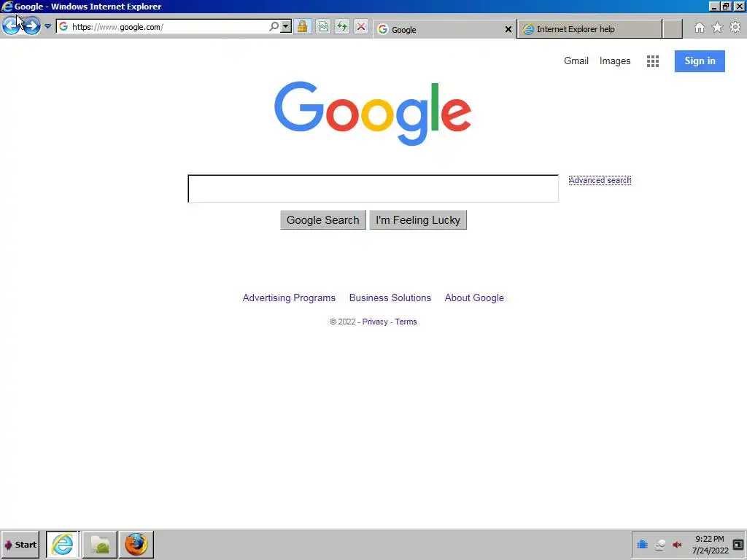Go to the Home page icon
The width and height of the screenshot is (747, 560).
(699, 28)
